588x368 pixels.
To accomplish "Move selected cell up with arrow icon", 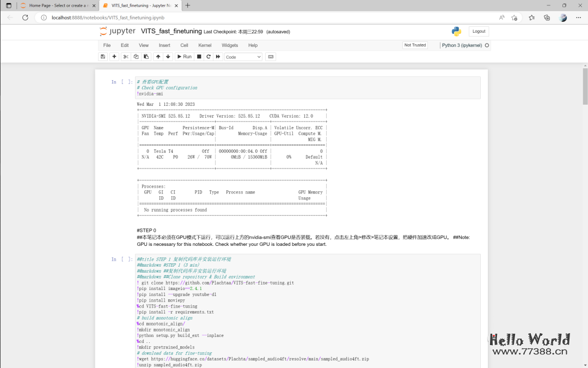I will [158, 57].
